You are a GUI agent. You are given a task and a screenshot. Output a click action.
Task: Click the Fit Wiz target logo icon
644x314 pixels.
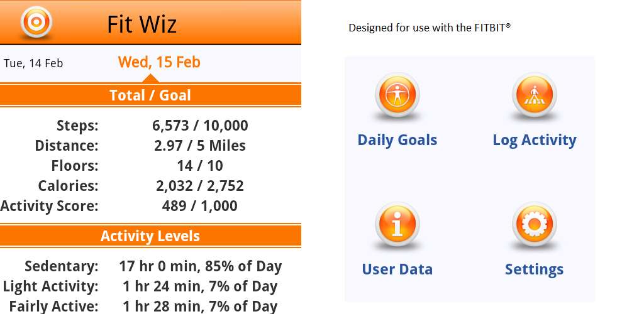36,23
